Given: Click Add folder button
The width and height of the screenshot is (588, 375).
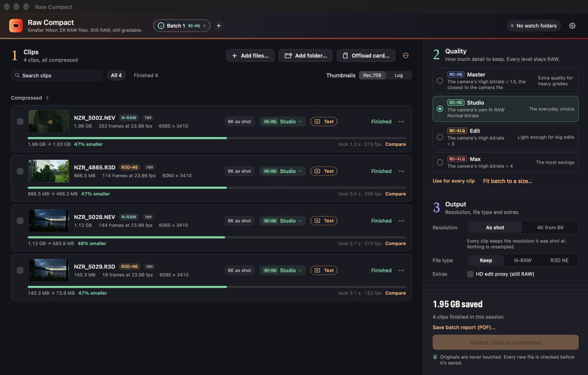Looking at the screenshot, I should click(305, 56).
